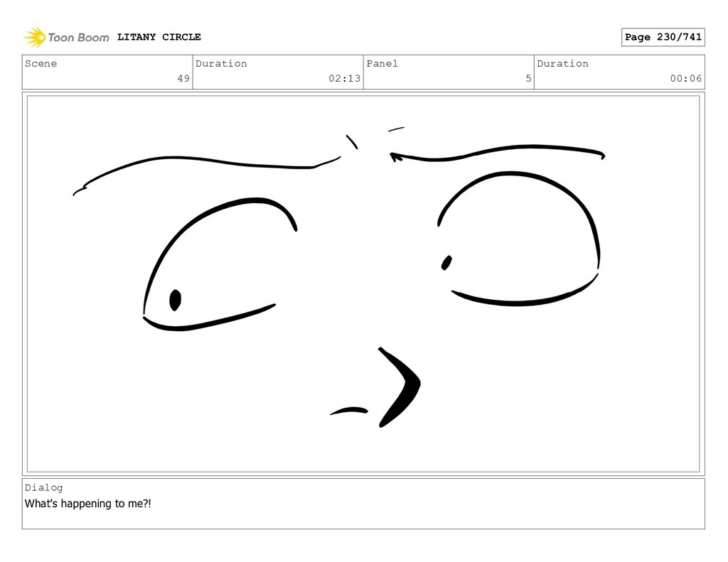This screenshot has height=562, width=728.
Task: Select panel duration value 00:06
Action: tap(686, 78)
